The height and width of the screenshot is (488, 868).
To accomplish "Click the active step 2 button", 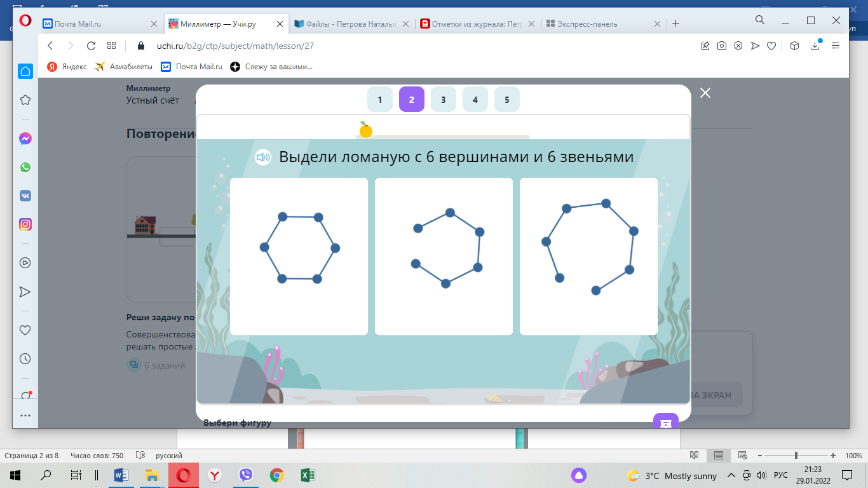I will [x=412, y=99].
